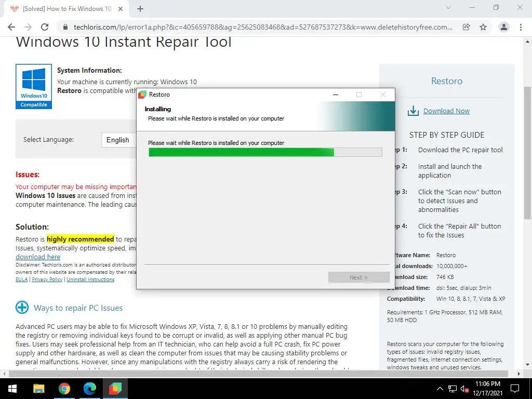This screenshot has height=399, width=532.
Task: Click the download arrow icon beside Download Now
Action: point(413,111)
